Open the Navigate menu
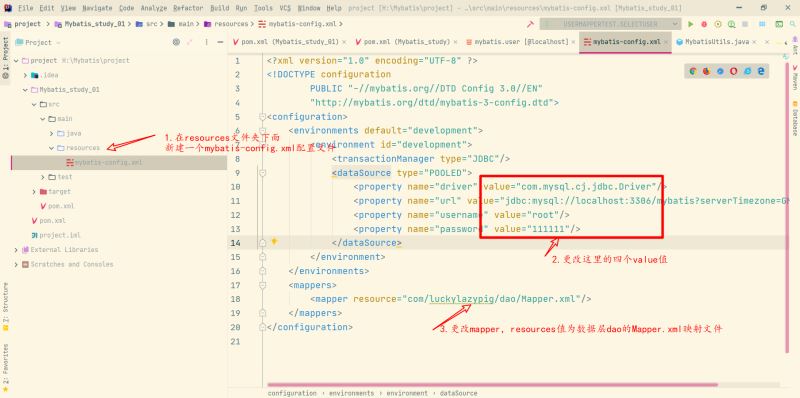 click(98, 8)
